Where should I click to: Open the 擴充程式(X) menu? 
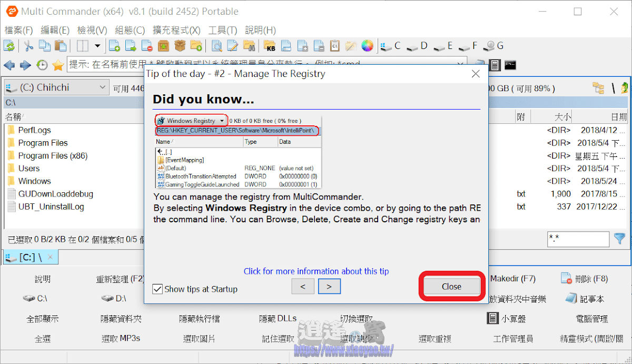coord(176,30)
